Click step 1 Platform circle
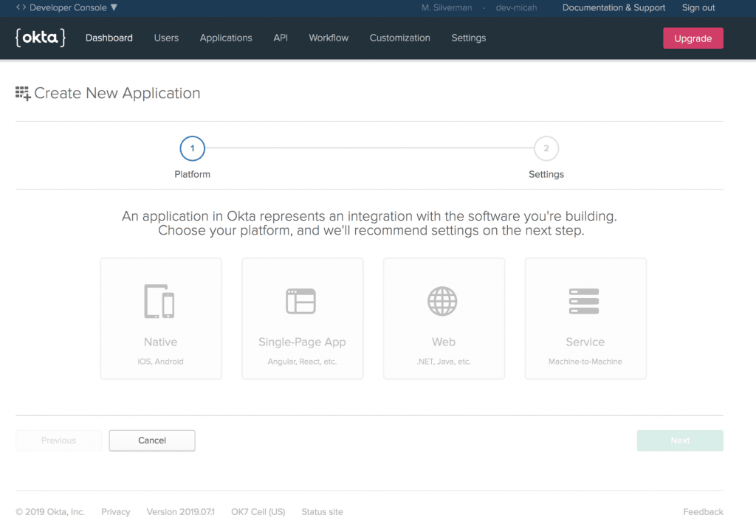Screen dimensions: 756x532 point(193,148)
